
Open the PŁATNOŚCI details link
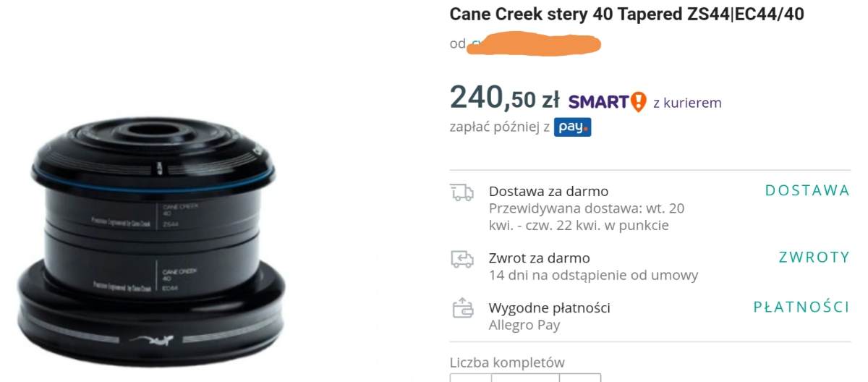tap(801, 307)
